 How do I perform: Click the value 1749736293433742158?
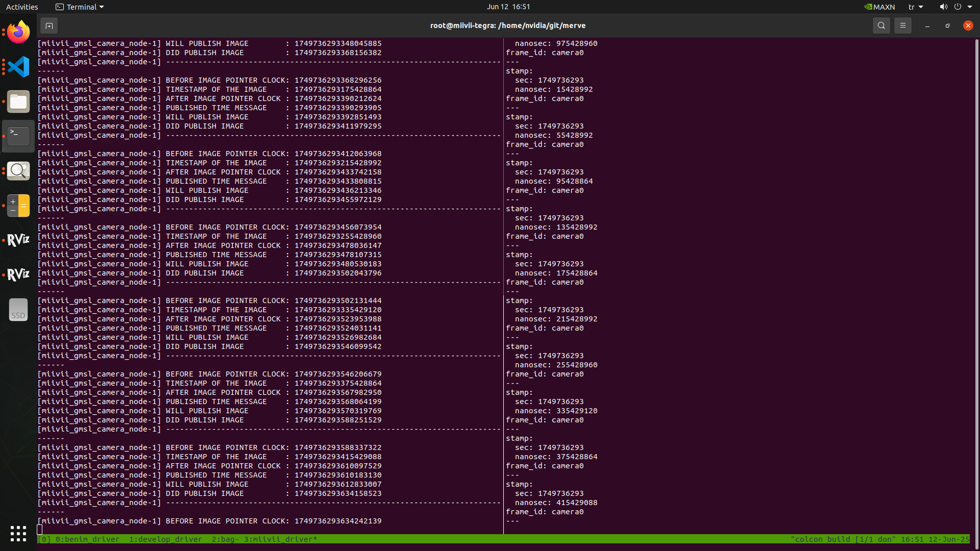point(338,172)
